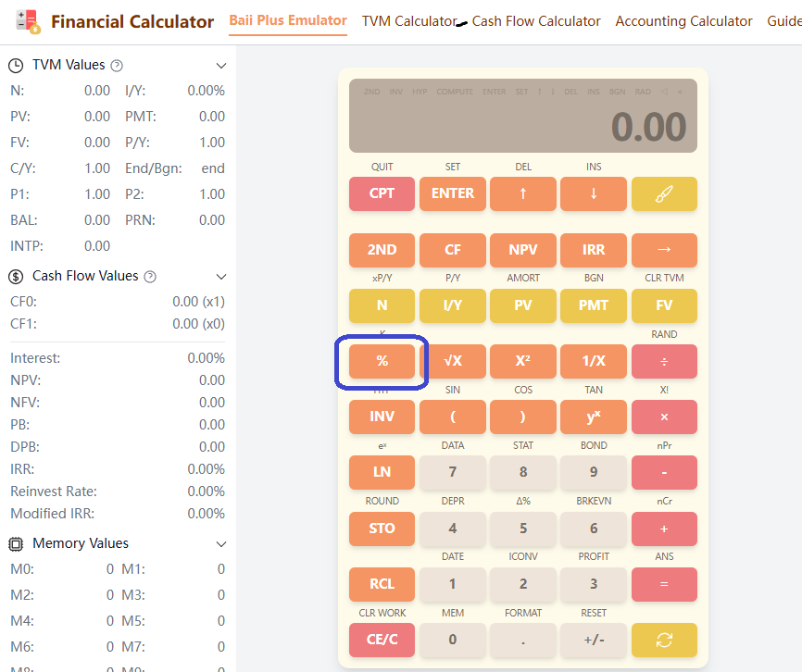Collapse the Cash Flow Values panel
This screenshot has width=802, height=672.
[x=220, y=275]
